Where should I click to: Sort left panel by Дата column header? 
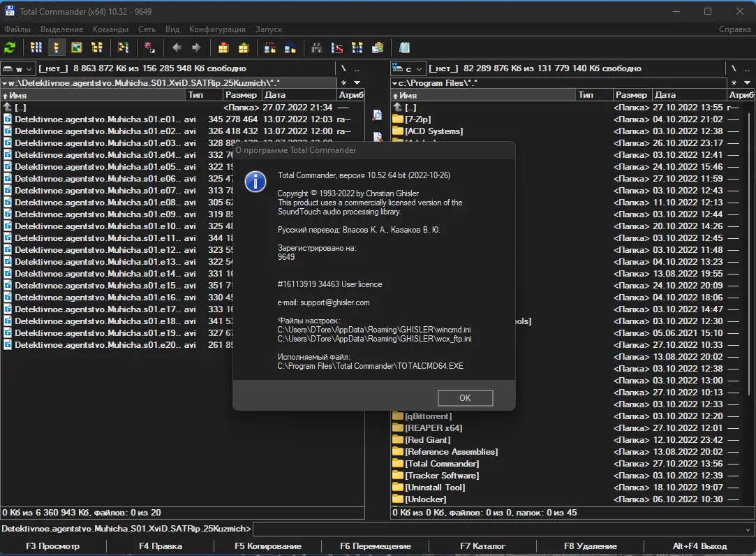pos(299,94)
